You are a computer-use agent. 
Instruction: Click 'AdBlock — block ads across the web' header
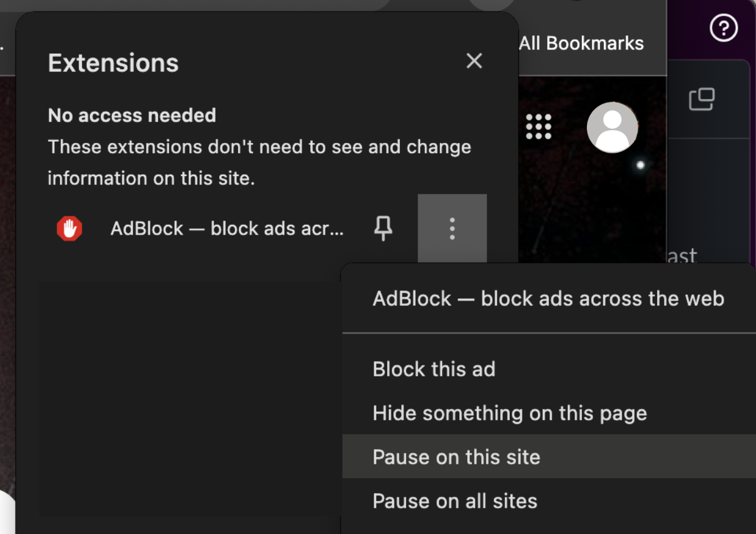(548, 299)
